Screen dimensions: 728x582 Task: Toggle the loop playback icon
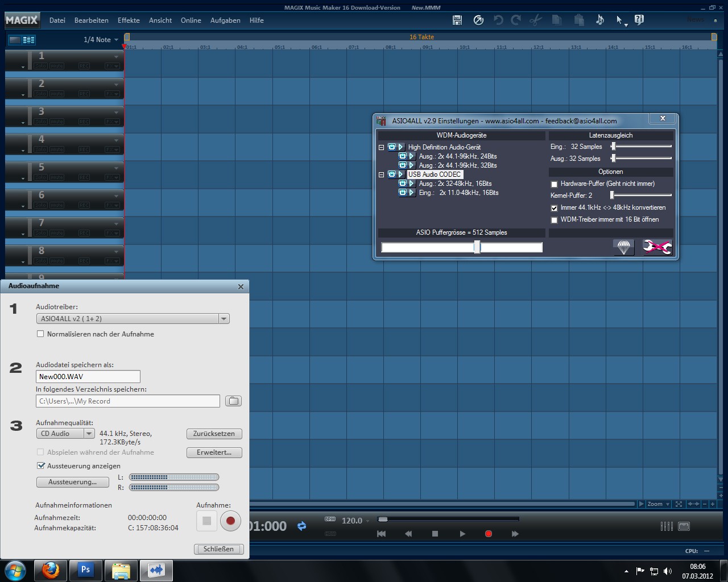point(301,526)
